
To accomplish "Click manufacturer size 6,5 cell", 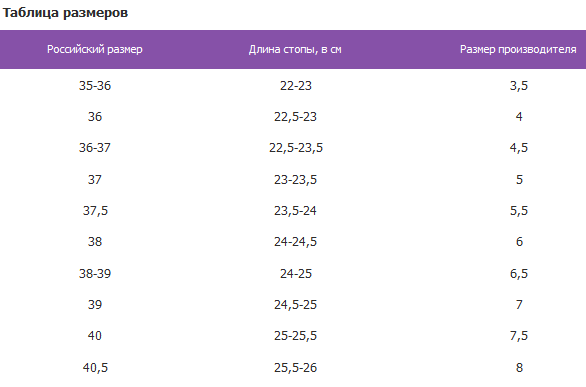I will tap(519, 274).
